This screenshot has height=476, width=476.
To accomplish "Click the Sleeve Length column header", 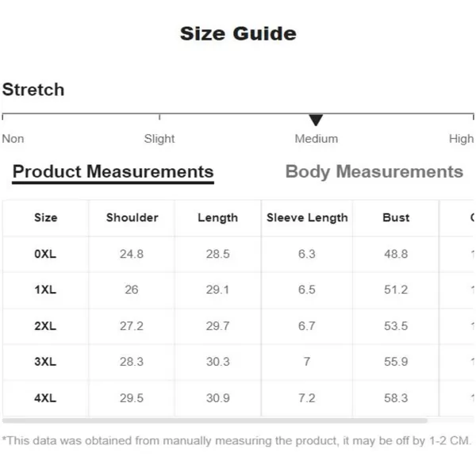I will pos(307,217).
